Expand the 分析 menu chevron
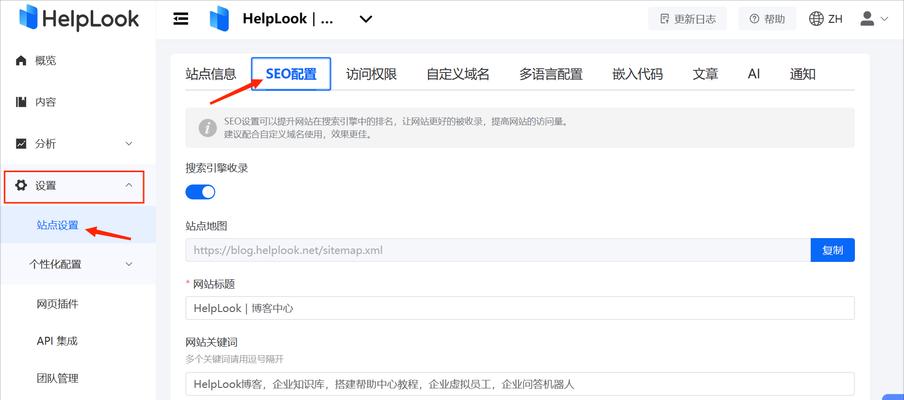 coord(129,144)
